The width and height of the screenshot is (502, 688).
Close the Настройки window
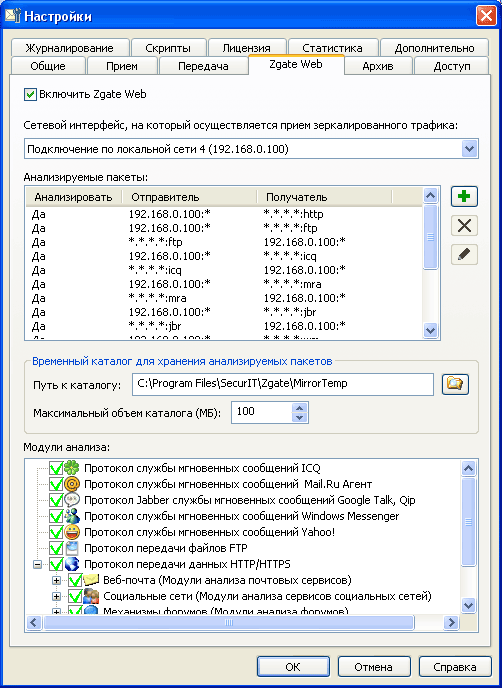point(486,16)
